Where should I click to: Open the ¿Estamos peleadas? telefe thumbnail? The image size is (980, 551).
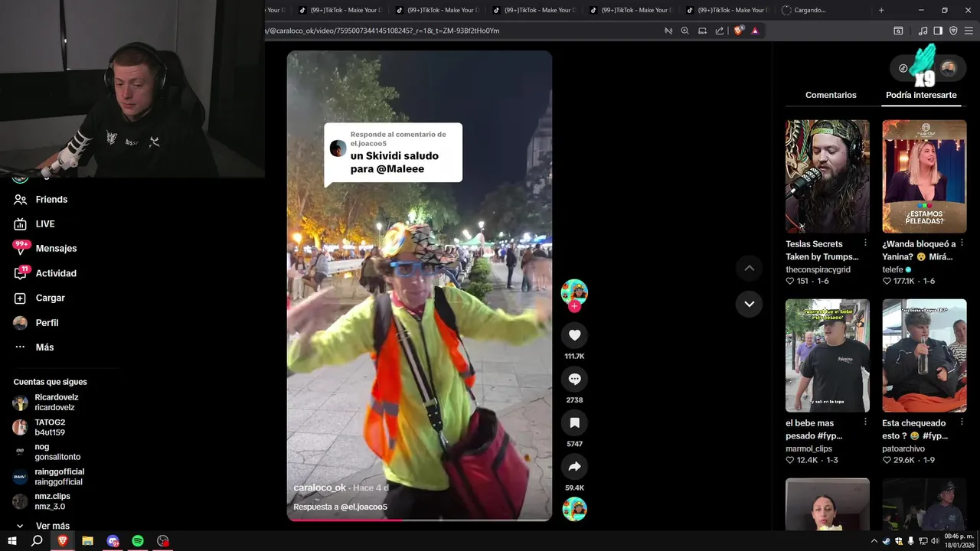click(x=924, y=176)
